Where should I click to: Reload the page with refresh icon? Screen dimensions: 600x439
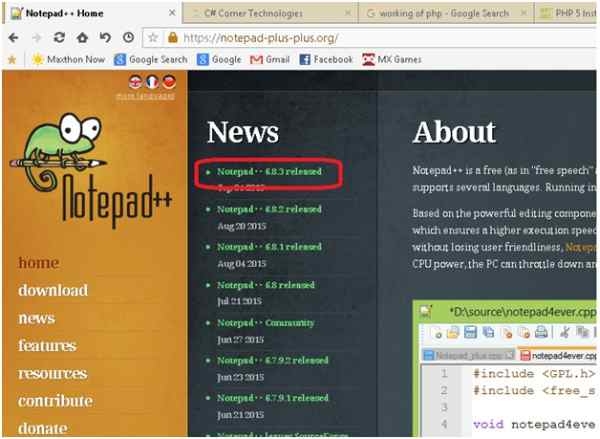pos(59,38)
